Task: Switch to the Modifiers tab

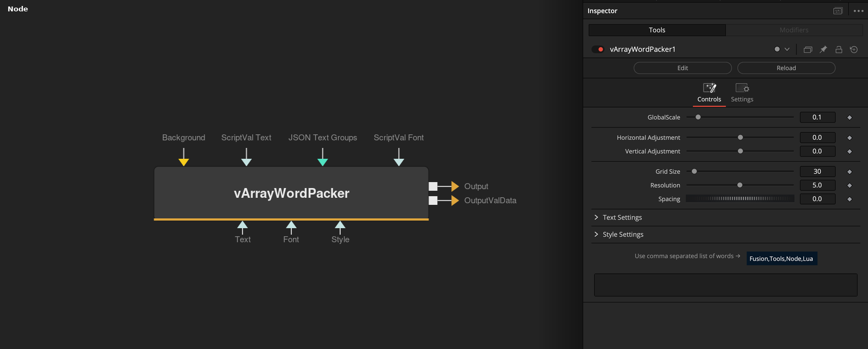Action: pos(794,30)
